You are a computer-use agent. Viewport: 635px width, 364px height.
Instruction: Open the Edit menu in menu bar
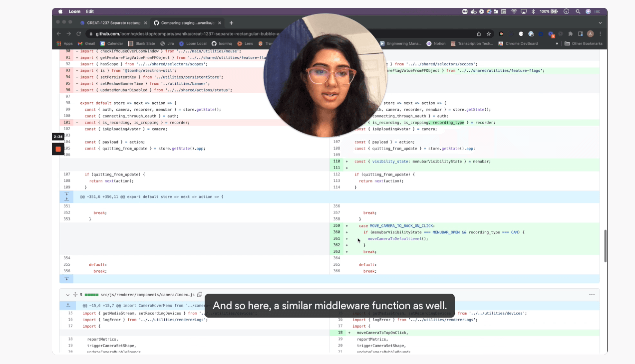90,11
